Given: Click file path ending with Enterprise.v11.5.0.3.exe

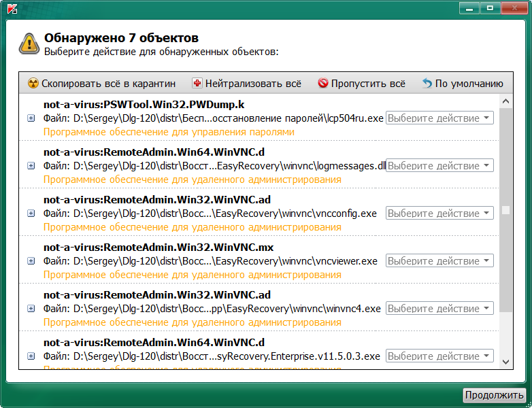Looking at the screenshot, I should coord(212,356).
